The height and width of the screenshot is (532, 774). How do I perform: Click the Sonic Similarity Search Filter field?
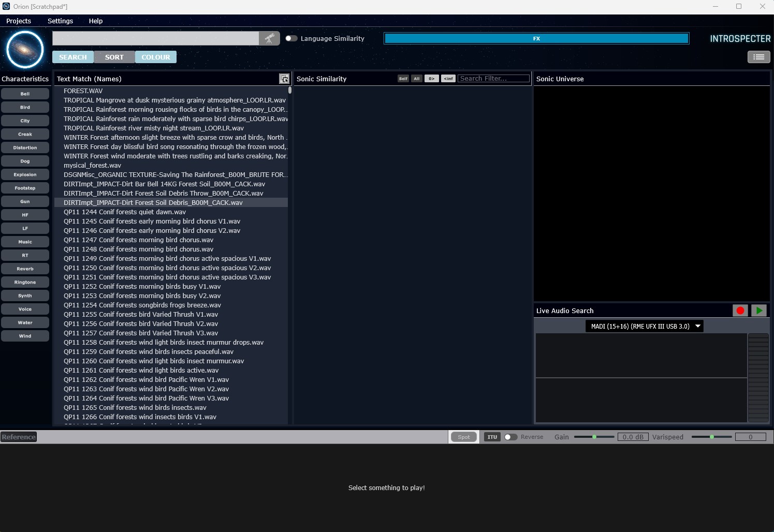click(x=493, y=79)
